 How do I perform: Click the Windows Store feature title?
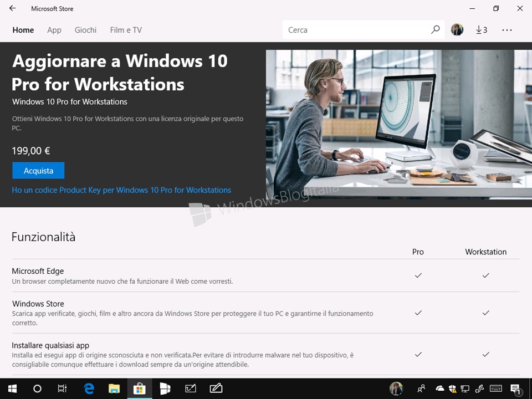[x=38, y=304]
